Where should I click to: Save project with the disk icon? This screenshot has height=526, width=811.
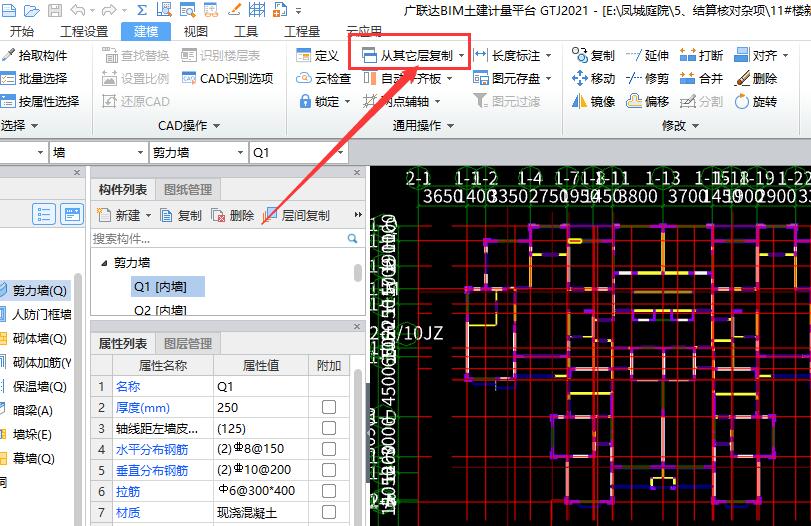click(x=55, y=10)
